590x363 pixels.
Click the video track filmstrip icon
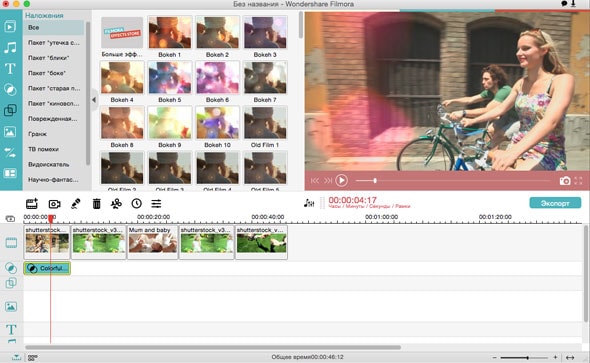(11, 243)
